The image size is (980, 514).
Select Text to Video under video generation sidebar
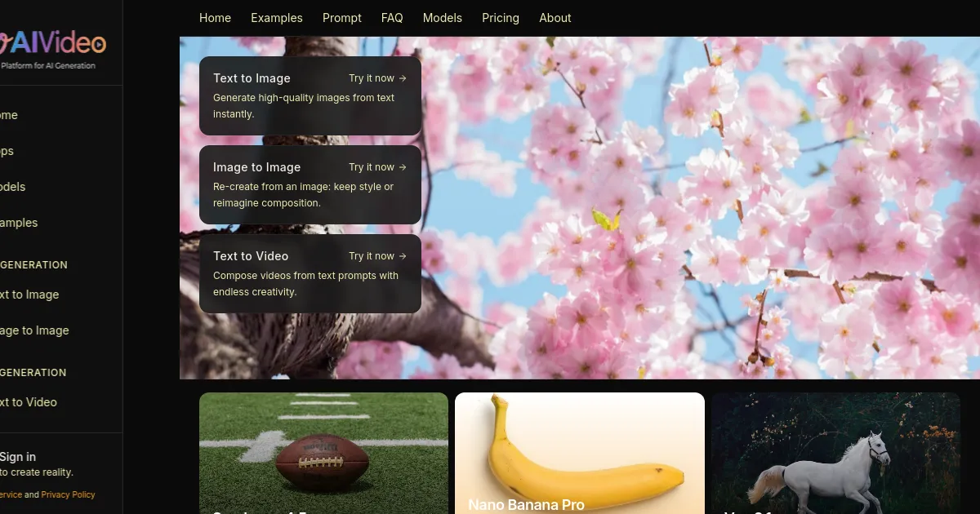coord(28,402)
